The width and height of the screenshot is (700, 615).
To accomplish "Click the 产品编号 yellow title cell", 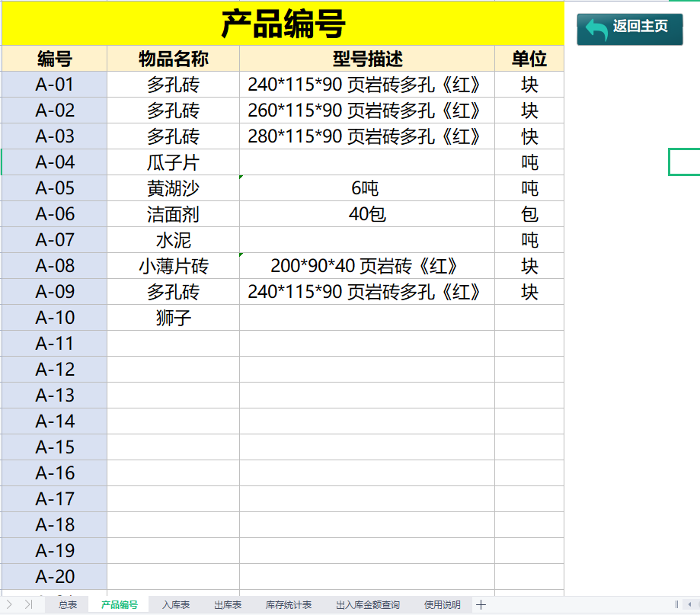I will tap(282, 22).
